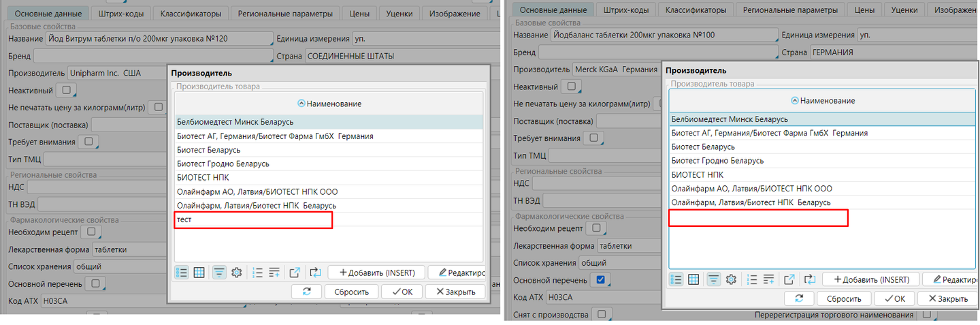The image size is (980, 325).
Task: Check Перерегистрация торгового наименования checkbox
Action: (x=925, y=315)
